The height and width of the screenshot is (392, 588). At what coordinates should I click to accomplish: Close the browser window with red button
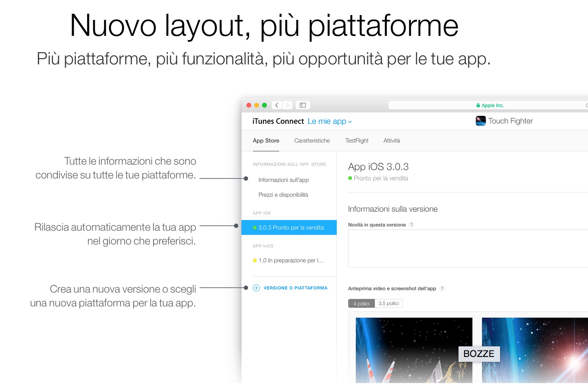click(249, 105)
